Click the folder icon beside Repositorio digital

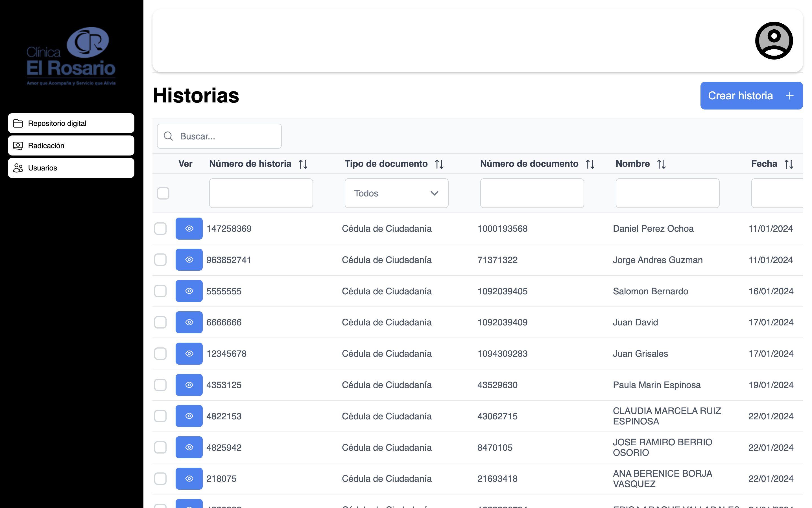tap(18, 123)
